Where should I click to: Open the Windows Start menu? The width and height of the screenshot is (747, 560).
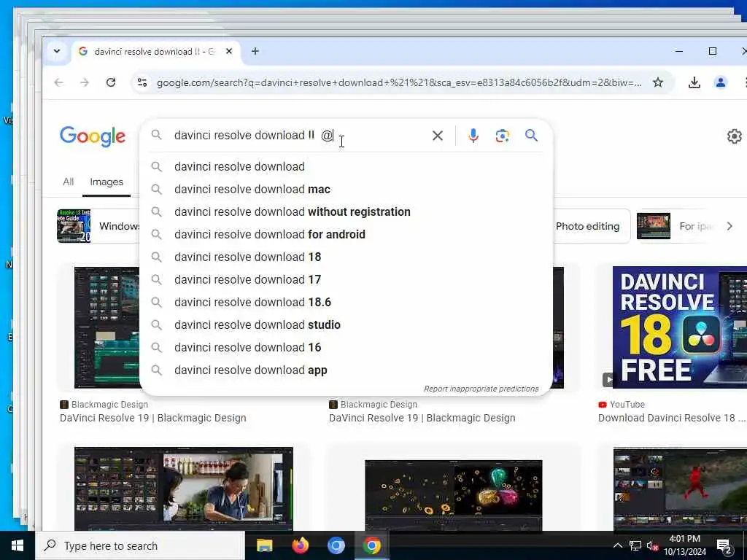click(18, 545)
